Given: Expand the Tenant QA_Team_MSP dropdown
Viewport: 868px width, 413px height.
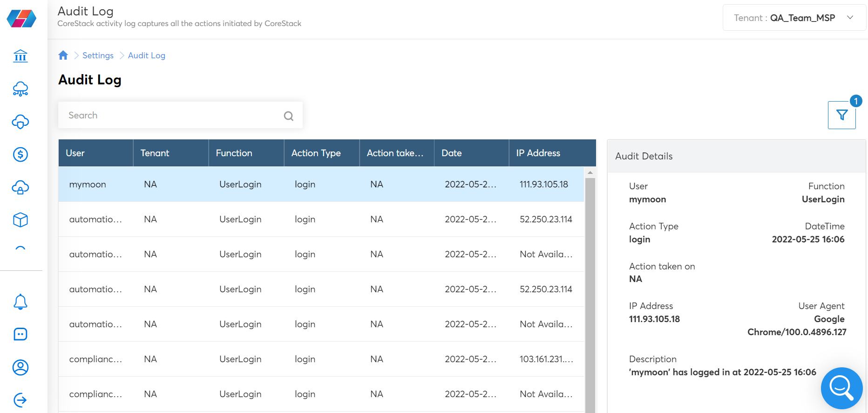Looking at the screenshot, I should coord(794,18).
